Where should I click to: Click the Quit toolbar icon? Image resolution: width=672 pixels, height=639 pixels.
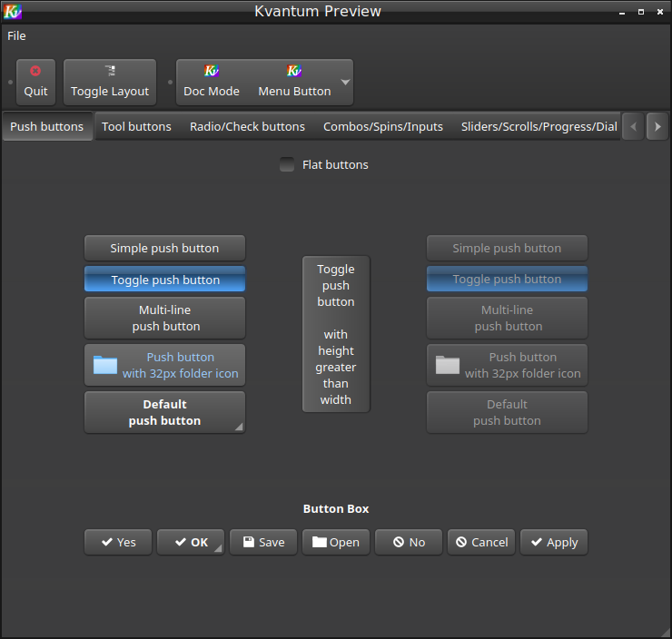pos(35,71)
